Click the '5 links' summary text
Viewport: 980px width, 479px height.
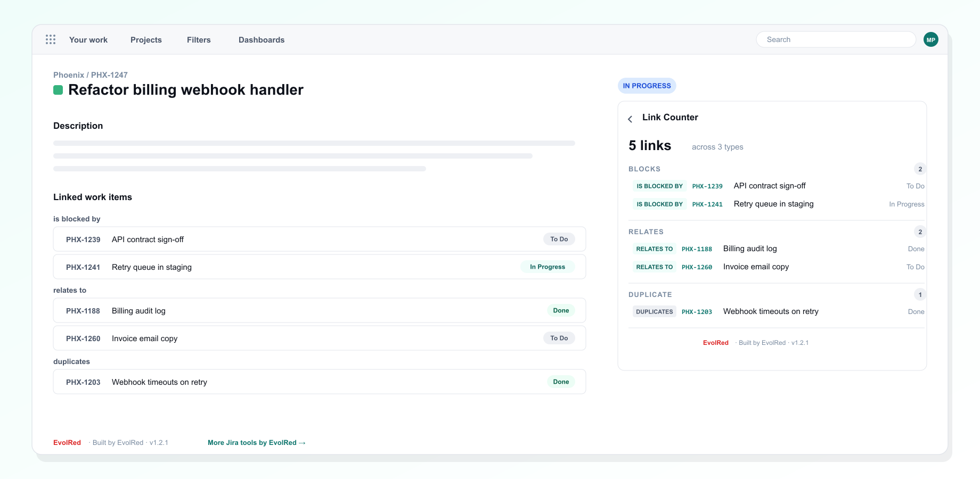(x=650, y=146)
